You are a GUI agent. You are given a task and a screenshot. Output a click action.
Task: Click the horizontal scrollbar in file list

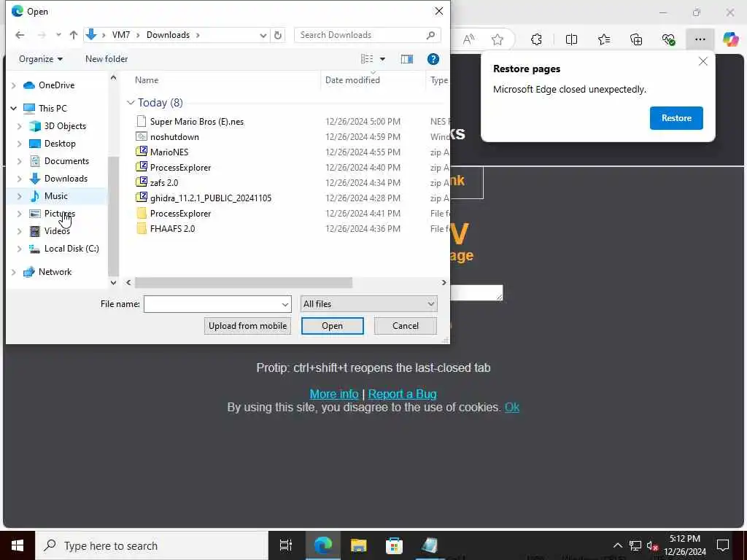(x=244, y=282)
